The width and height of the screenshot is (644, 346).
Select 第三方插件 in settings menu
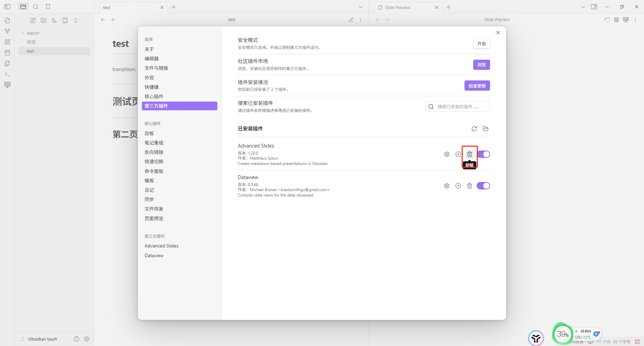click(156, 106)
